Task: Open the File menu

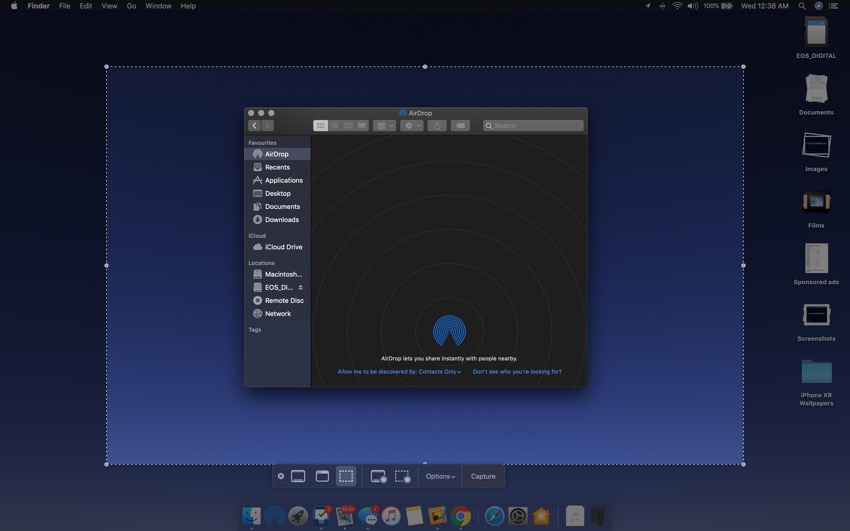Action: pos(65,6)
